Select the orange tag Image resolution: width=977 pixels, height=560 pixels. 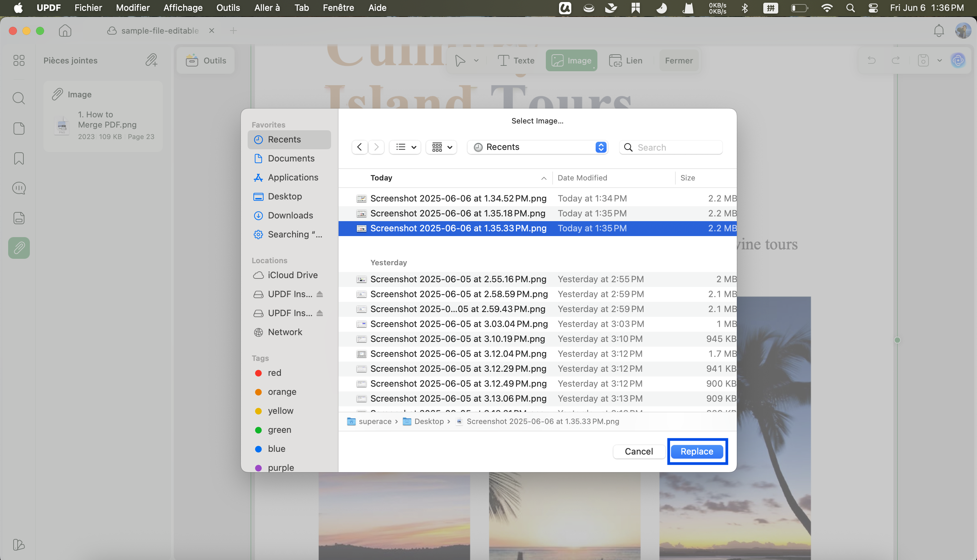pyautogui.click(x=289, y=391)
